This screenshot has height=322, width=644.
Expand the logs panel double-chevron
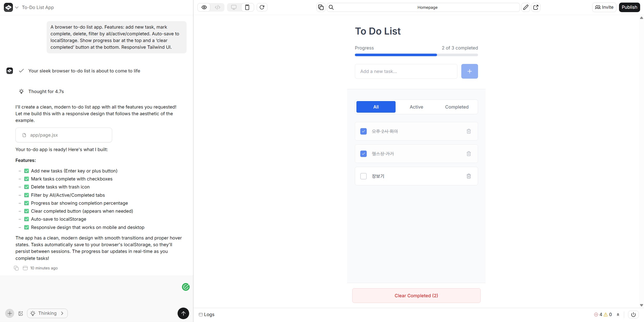(618, 315)
